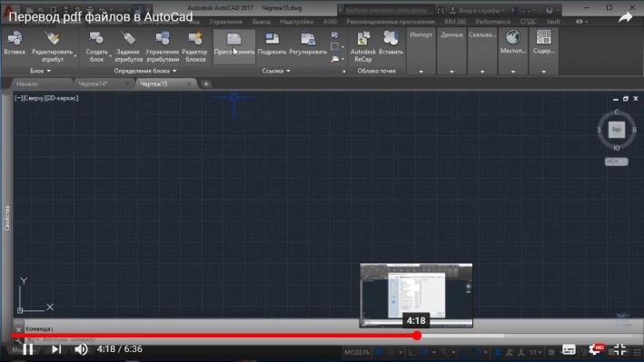Open the Свойства side palette
Viewport: 644px width, 362px height.
click(x=6, y=218)
